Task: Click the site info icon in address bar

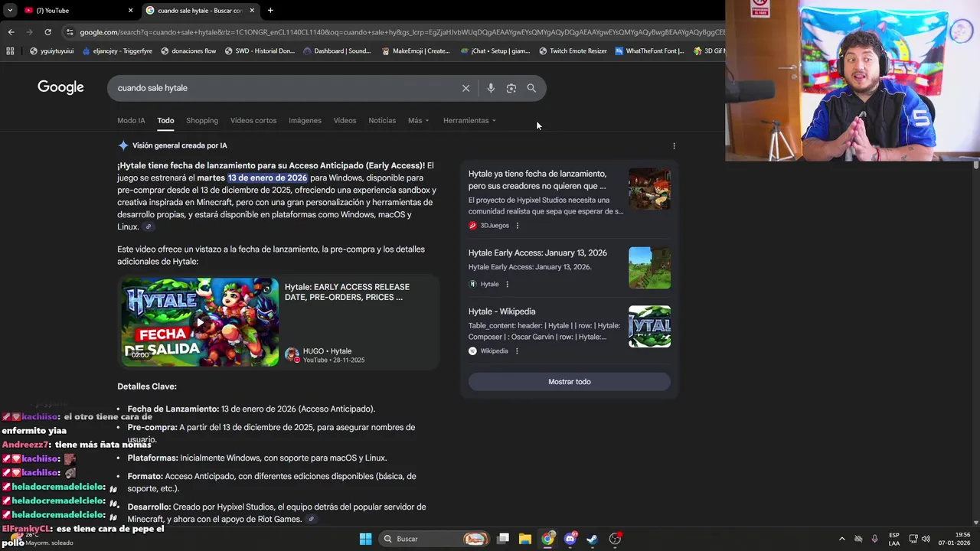Action: [70, 32]
